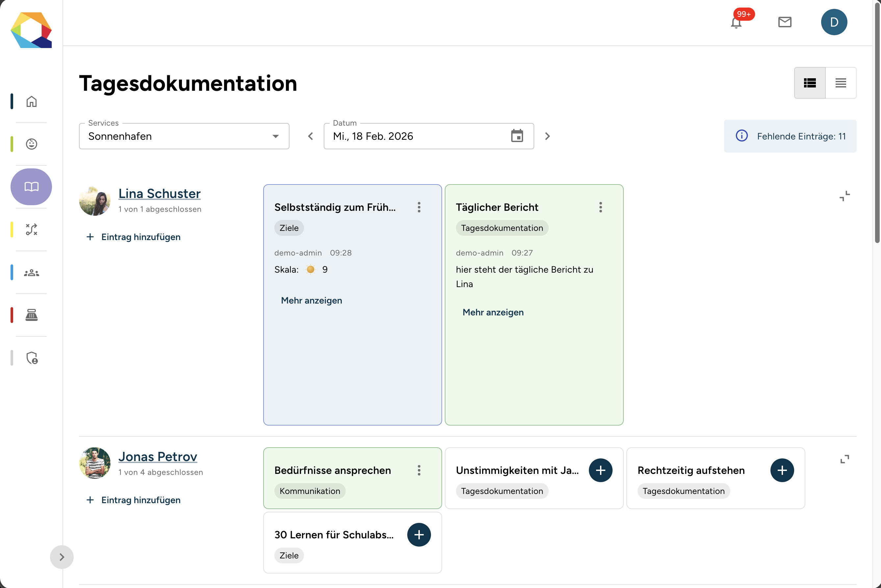Open the smiley face sidebar section
The width and height of the screenshot is (881, 588).
(x=32, y=144)
